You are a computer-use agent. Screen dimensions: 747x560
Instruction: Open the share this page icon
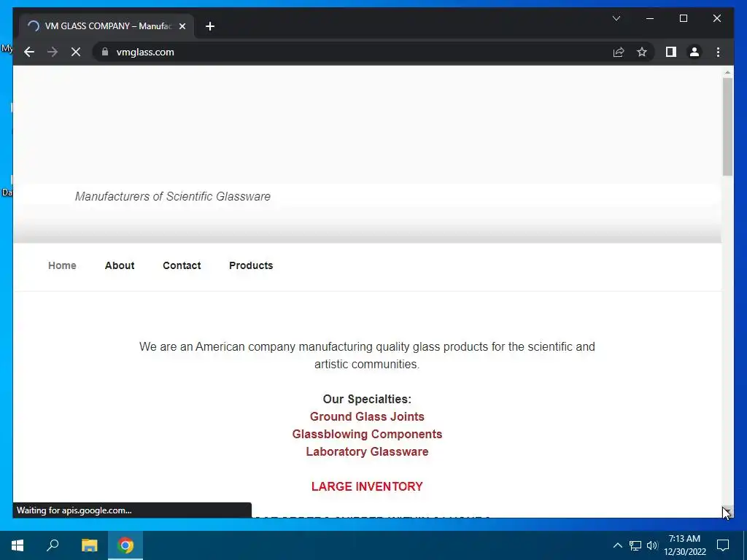tap(619, 52)
